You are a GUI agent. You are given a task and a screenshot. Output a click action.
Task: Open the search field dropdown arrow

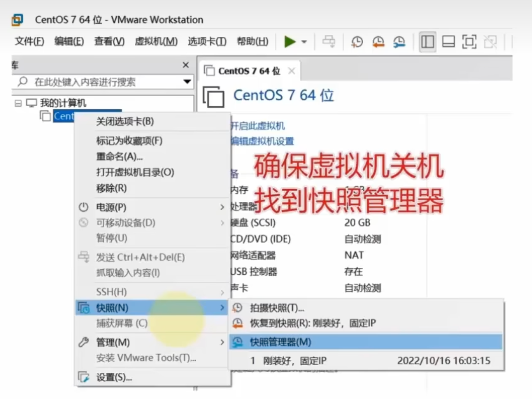tap(187, 82)
